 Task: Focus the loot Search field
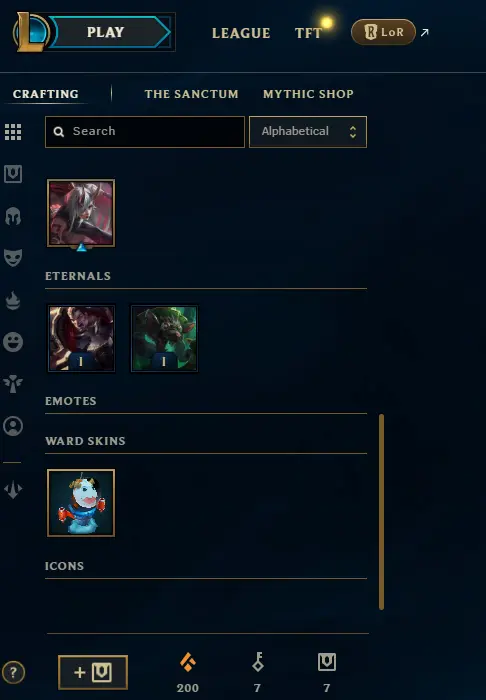tap(145, 132)
